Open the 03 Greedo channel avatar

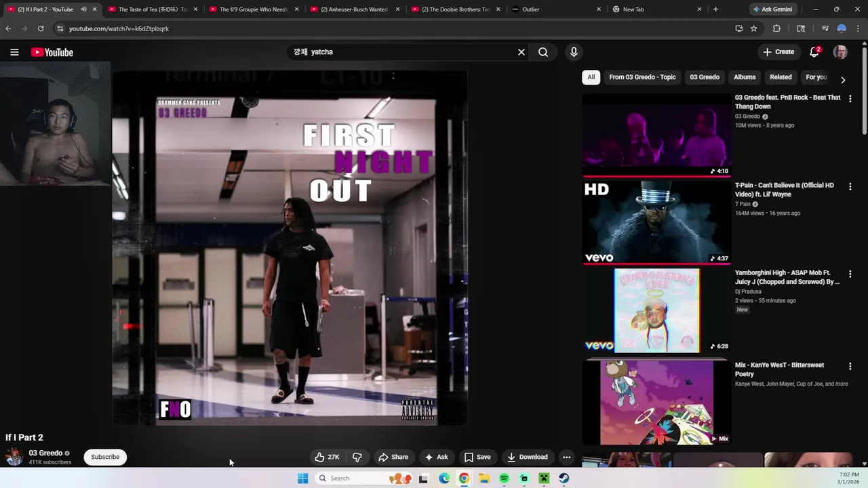pos(14,457)
